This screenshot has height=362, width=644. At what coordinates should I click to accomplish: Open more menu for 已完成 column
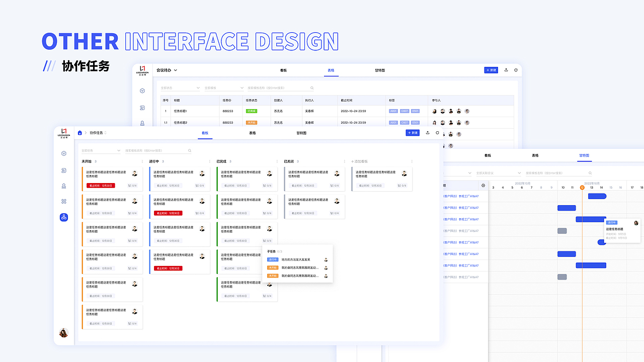pos(277,161)
